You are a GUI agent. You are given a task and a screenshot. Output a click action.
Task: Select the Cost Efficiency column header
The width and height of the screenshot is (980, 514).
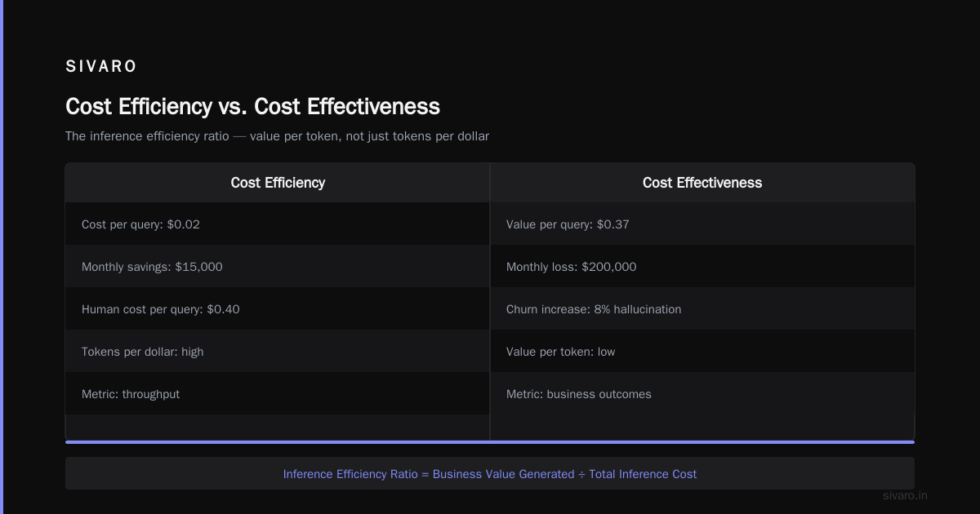click(x=278, y=183)
